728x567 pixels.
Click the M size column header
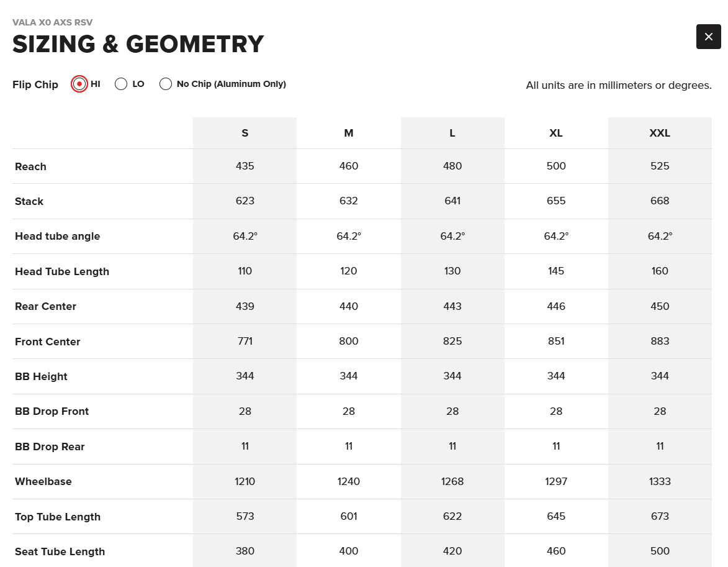pos(349,133)
